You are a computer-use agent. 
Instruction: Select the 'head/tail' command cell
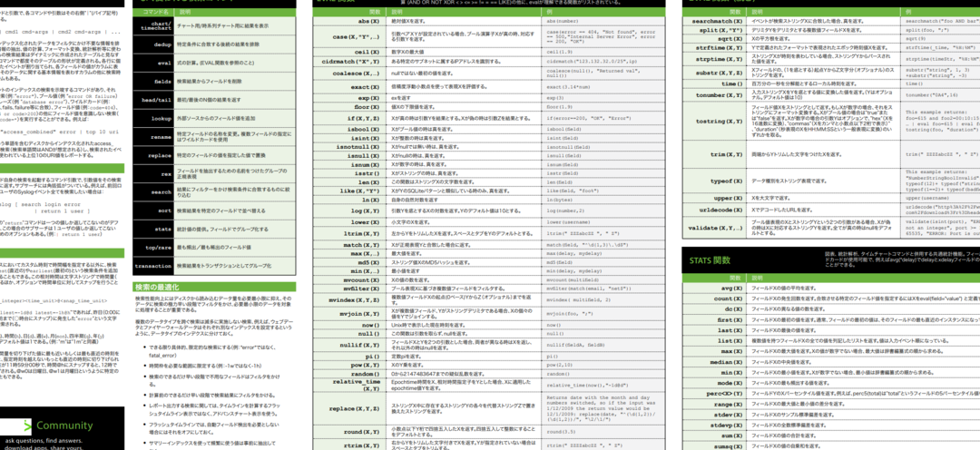(x=153, y=100)
